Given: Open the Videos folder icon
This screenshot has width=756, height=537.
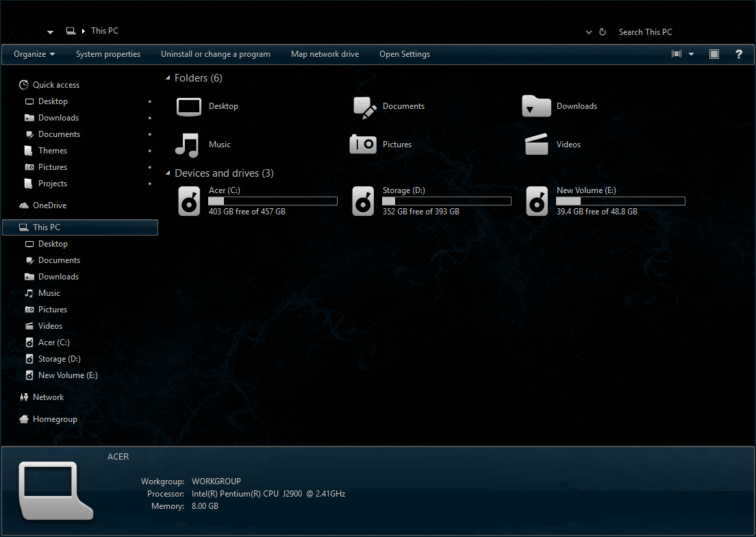Looking at the screenshot, I should 538,145.
